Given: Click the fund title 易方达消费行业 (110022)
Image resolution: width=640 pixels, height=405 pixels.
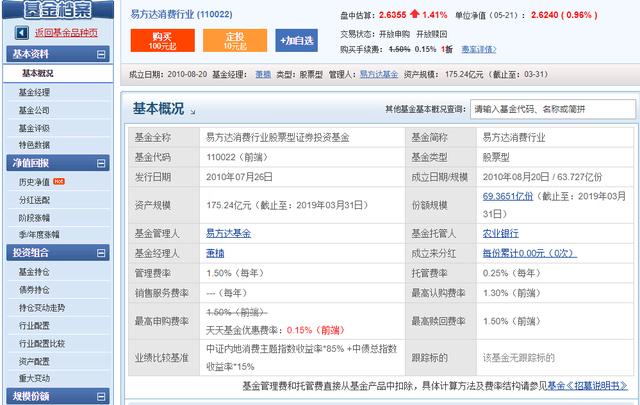Looking at the screenshot, I should (182, 14).
